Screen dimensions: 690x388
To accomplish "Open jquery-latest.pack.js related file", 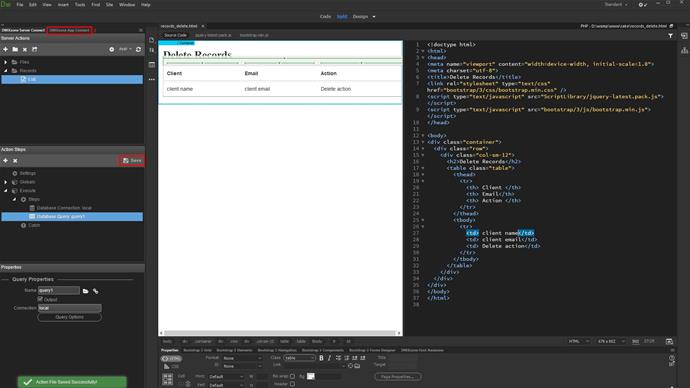I will pos(213,35).
